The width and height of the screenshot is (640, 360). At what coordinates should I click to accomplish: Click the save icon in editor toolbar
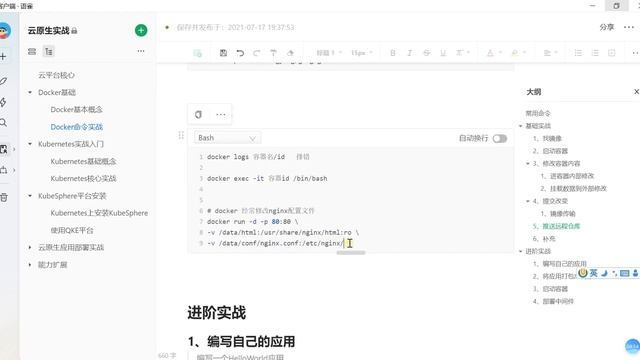[223, 53]
